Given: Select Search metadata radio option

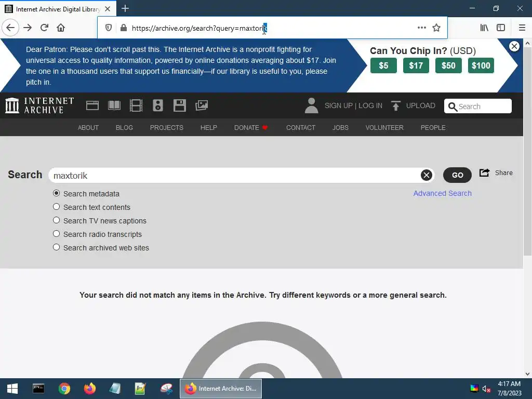Looking at the screenshot, I should click(56, 193).
